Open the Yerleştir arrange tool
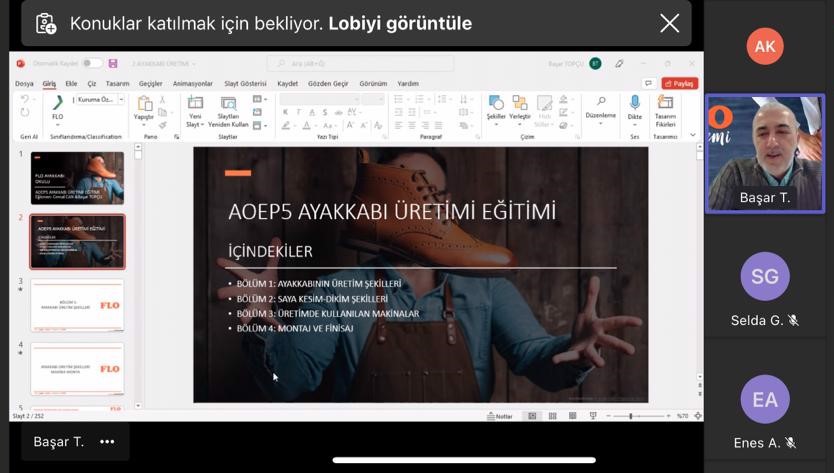Viewport: 834px width, 473px height. [x=520, y=107]
